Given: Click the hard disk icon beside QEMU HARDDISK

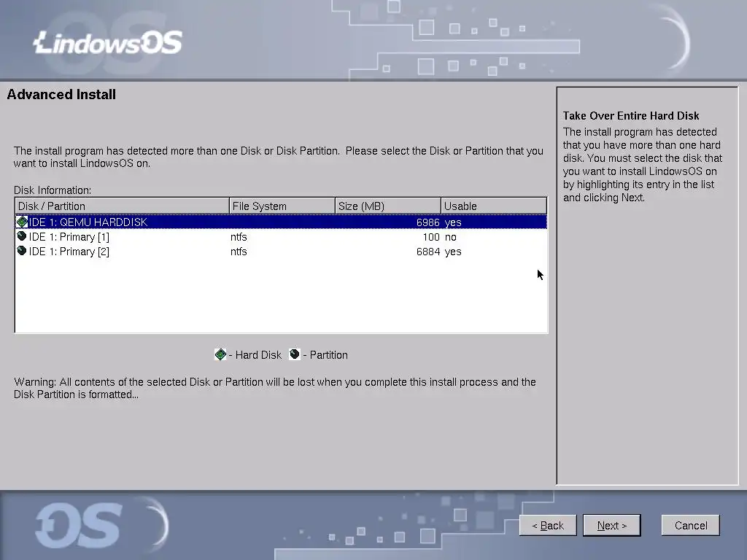Looking at the screenshot, I should pyautogui.click(x=22, y=222).
